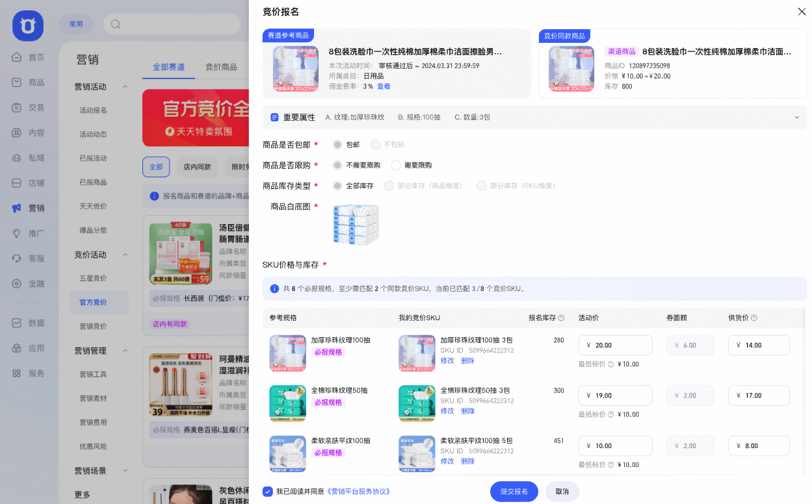Screen dimensions: 812x504
Task: Click 赛道参考商品 product thumbnail
Action: pyautogui.click(x=296, y=69)
